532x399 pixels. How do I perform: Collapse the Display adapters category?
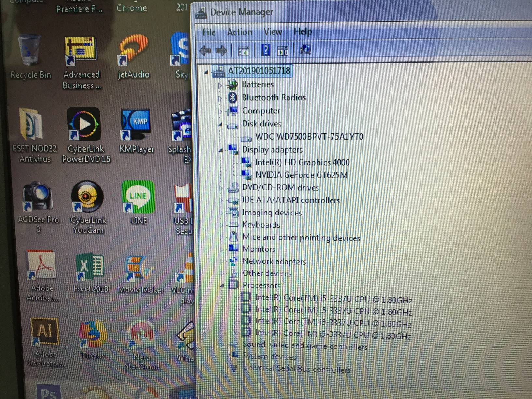[221, 150]
